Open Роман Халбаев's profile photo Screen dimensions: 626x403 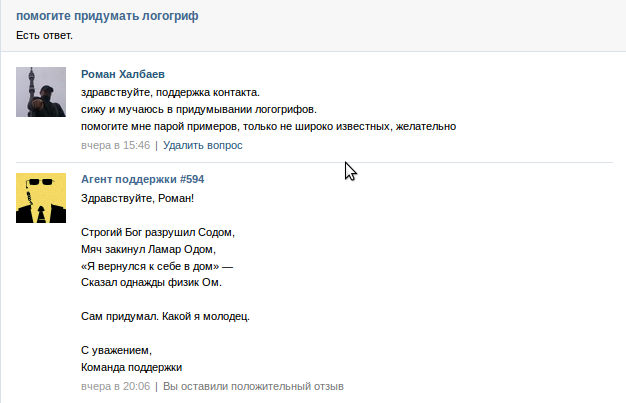pyautogui.click(x=41, y=92)
